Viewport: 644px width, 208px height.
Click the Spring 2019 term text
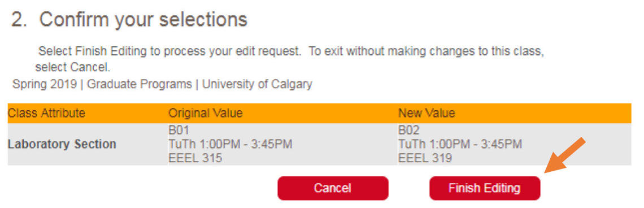point(45,84)
